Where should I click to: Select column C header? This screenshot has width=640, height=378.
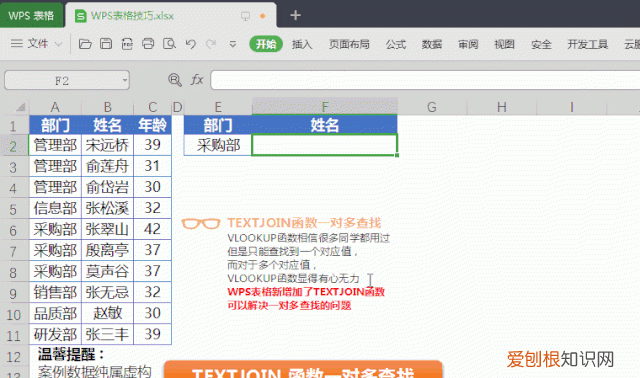pos(152,107)
